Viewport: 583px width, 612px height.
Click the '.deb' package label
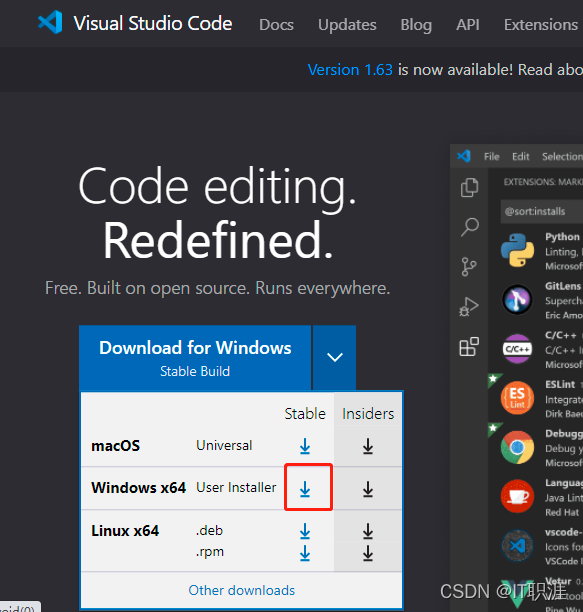pyautogui.click(x=209, y=531)
